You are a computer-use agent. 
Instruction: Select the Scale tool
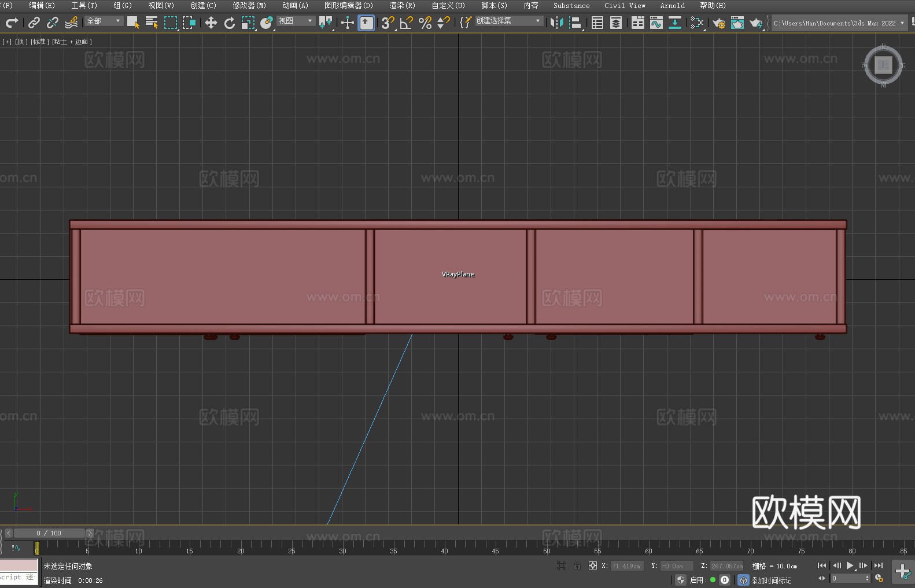248,23
